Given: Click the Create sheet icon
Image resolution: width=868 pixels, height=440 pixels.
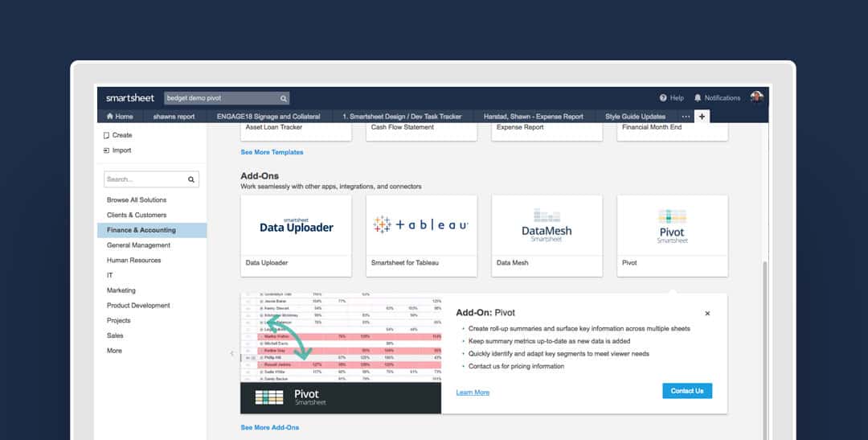Looking at the screenshot, I should tap(106, 135).
